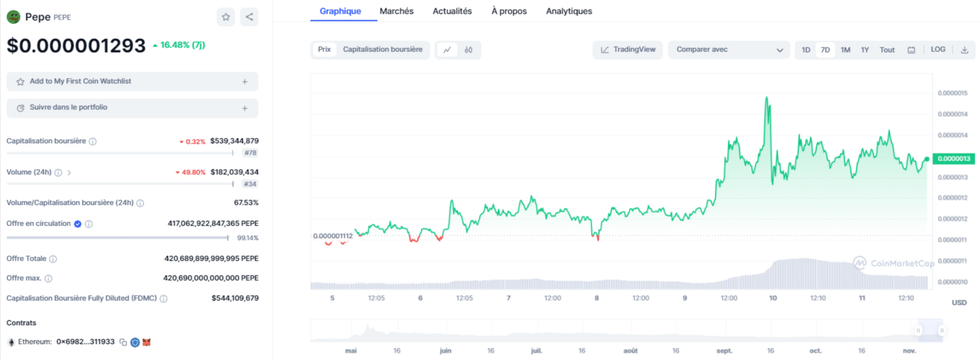This screenshot has width=980, height=360.
Task: Download chart data with the download icon
Action: pyautogui.click(x=964, y=50)
